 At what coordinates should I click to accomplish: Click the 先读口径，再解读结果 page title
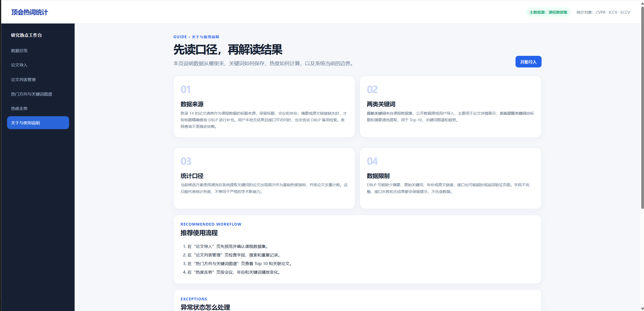coord(228,50)
